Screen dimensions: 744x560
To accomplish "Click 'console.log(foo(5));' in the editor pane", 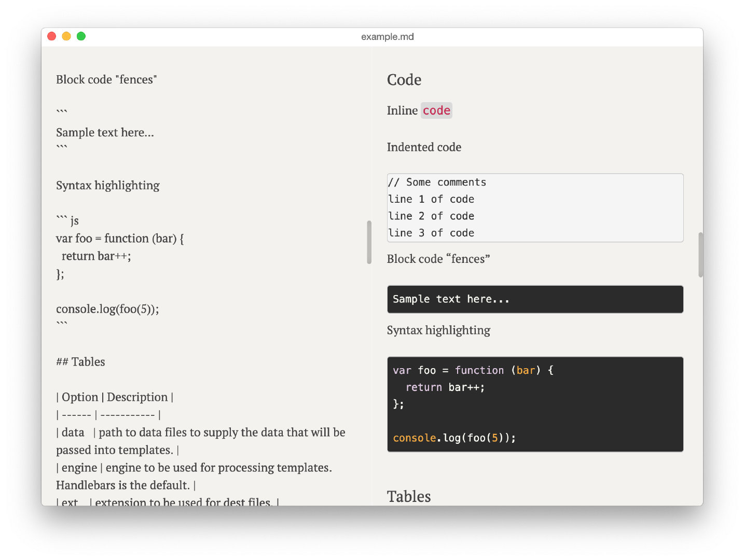I will tap(107, 309).
